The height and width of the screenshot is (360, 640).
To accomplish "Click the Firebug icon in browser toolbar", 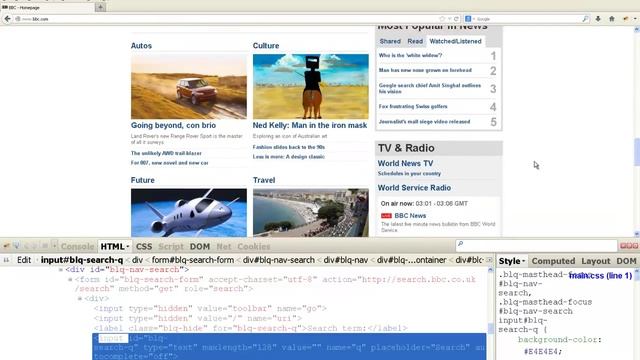I will 625,19.
